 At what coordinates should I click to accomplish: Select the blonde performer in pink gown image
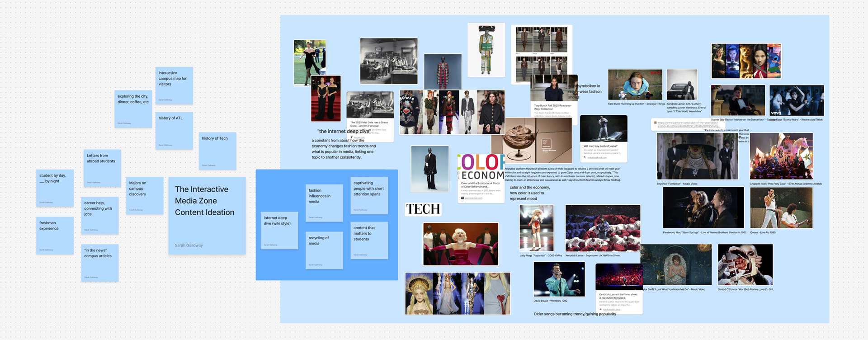(461, 244)
